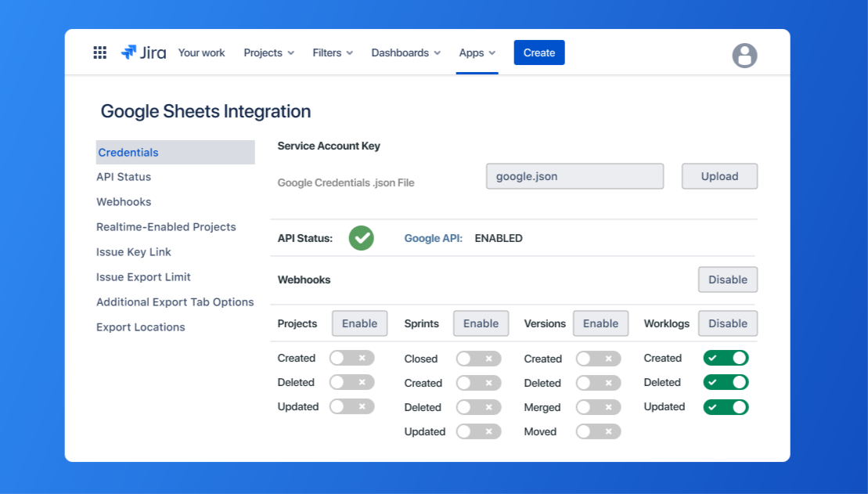Click the Jira logo

143,52
